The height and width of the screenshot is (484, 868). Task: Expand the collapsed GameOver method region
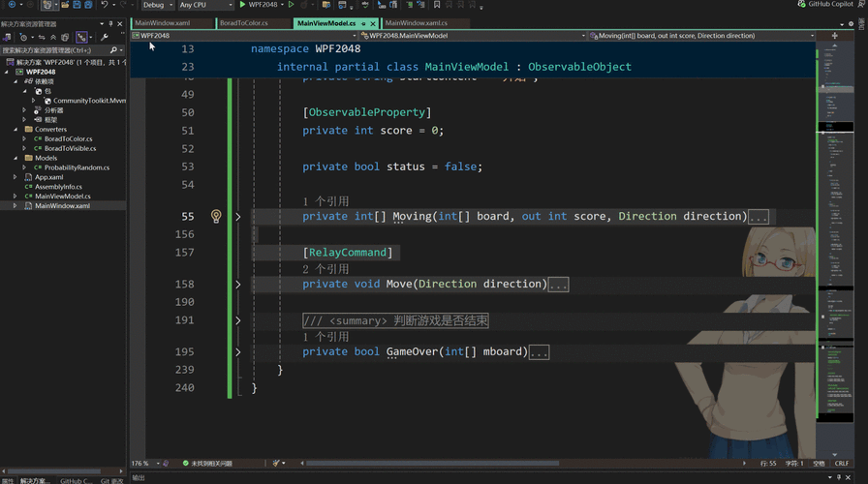[238, 352]
